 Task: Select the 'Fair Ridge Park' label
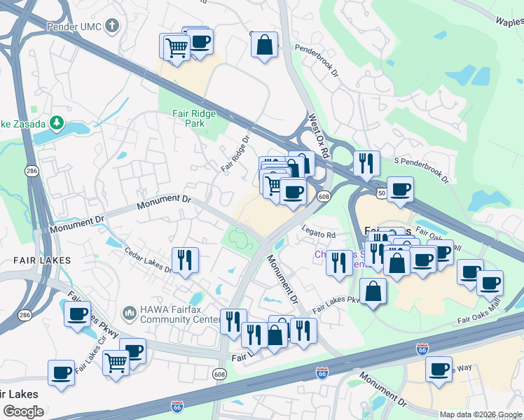(194, 118)
